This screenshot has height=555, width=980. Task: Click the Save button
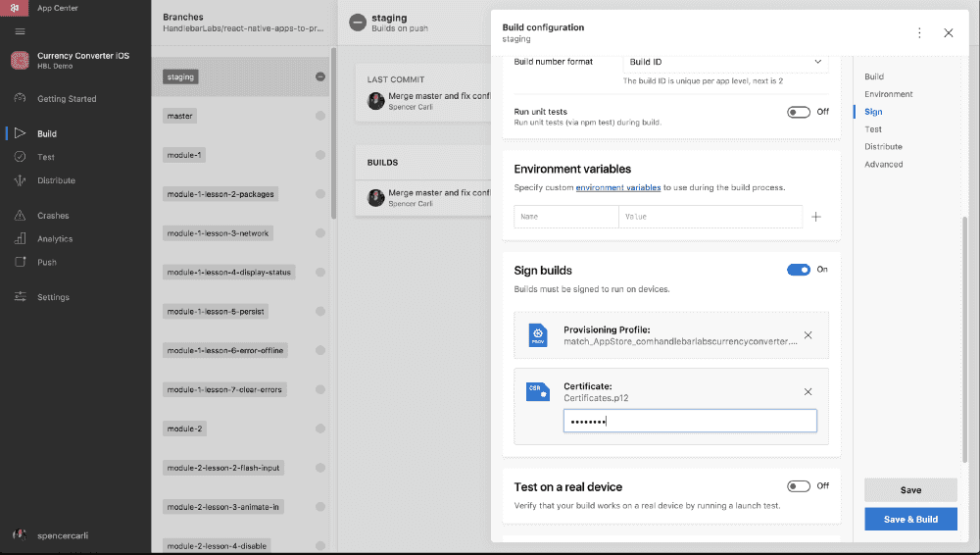[910, 490]
